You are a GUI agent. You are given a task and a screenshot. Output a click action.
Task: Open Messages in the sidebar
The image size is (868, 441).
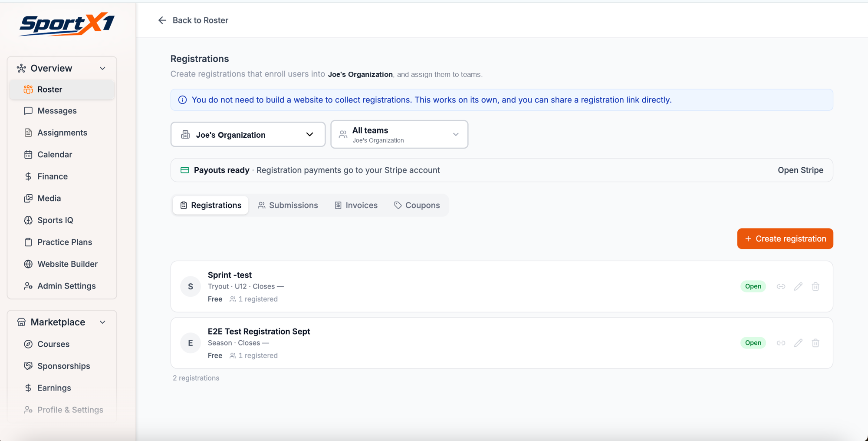[62, 111]
